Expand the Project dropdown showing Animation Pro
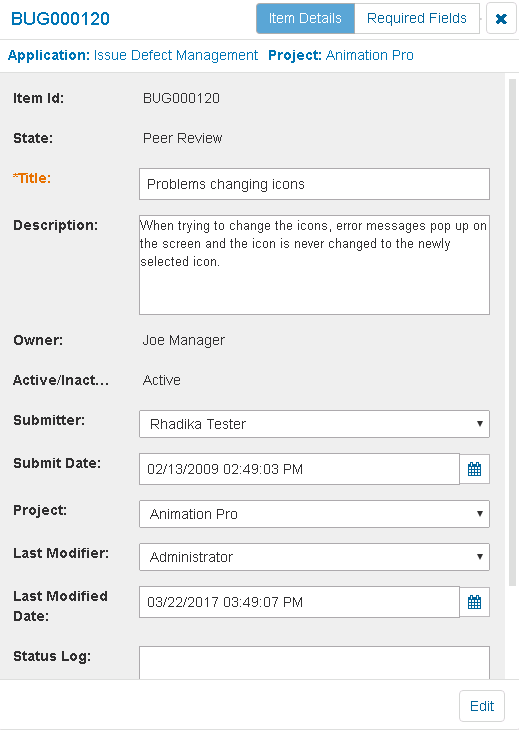The image size is (519, 730). (x=314, y=514)
